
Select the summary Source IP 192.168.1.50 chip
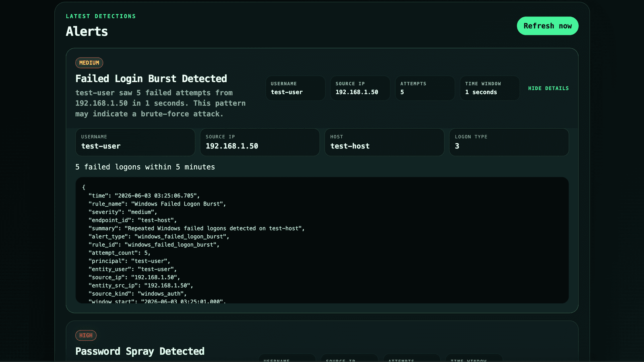[360, 88]
